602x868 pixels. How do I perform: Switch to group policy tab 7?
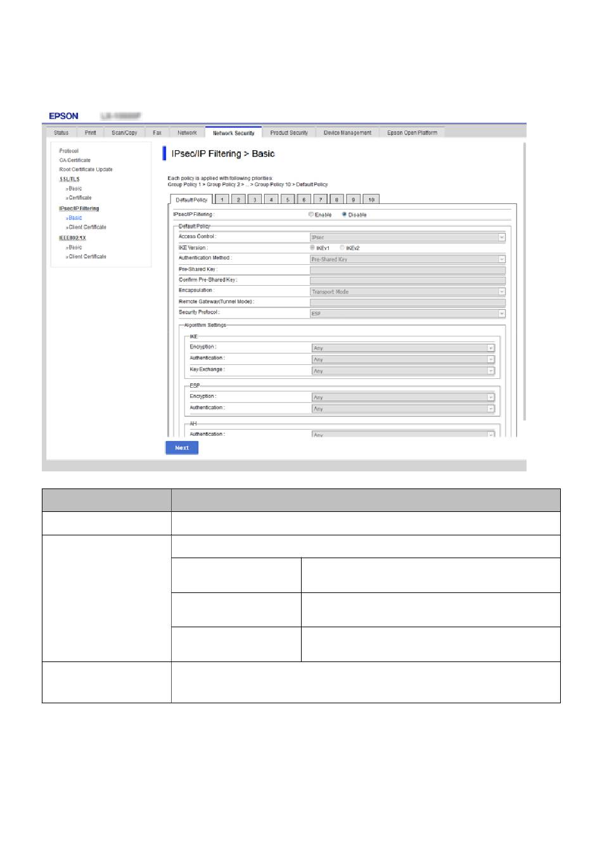click(321, 200)
